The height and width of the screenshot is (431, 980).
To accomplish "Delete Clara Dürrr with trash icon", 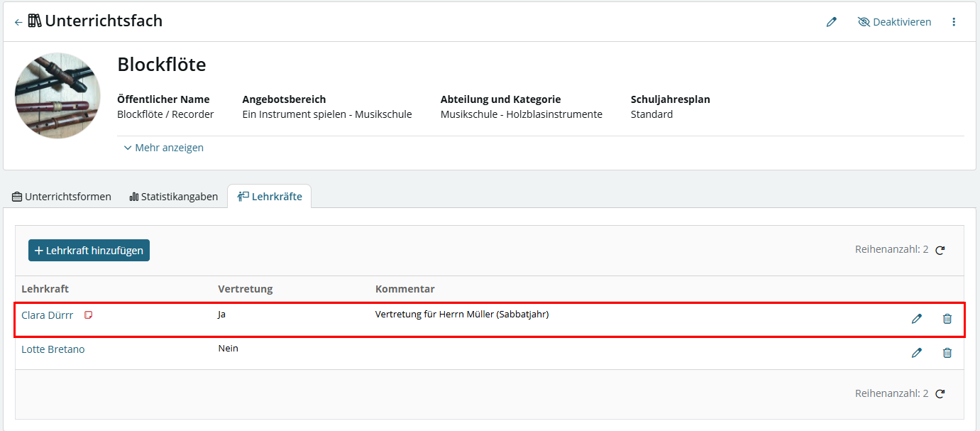I will tap(947, 319).
